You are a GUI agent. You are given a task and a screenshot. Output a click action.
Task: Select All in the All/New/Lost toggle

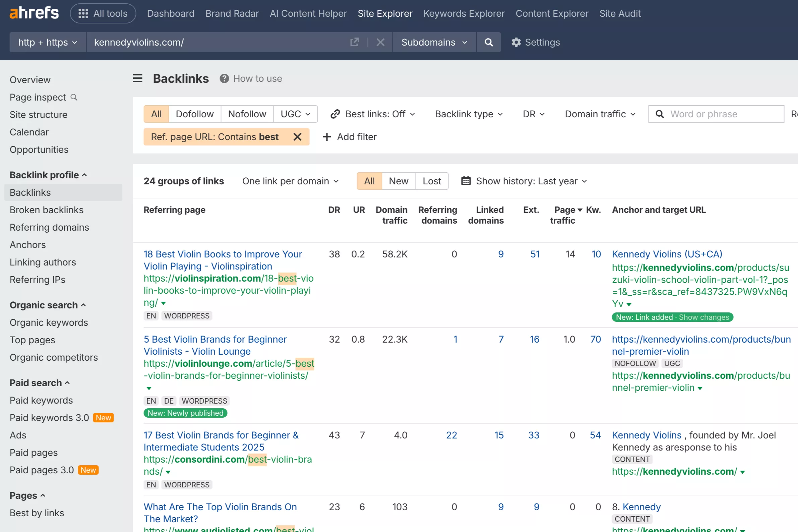click(x=369, y=181)
